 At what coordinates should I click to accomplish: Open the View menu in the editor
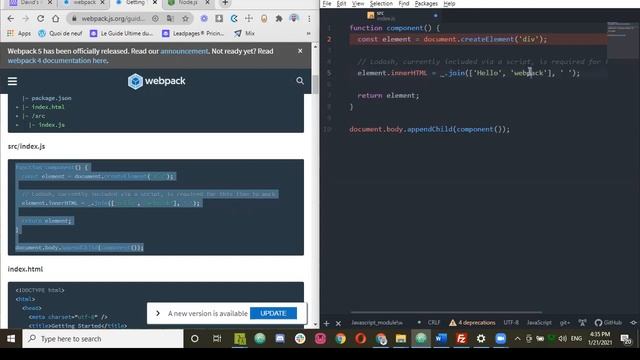tap(358, 4)
